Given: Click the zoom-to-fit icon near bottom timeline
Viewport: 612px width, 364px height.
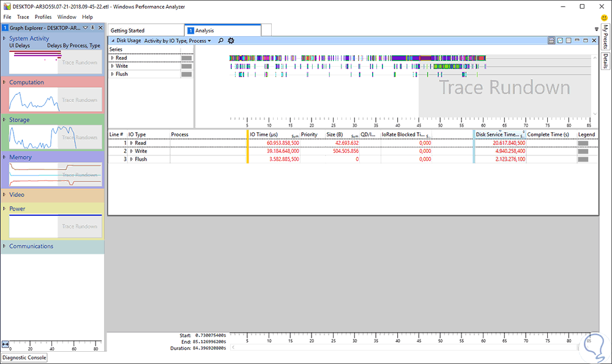Looking at the screenshot, I should coord(6,344).
